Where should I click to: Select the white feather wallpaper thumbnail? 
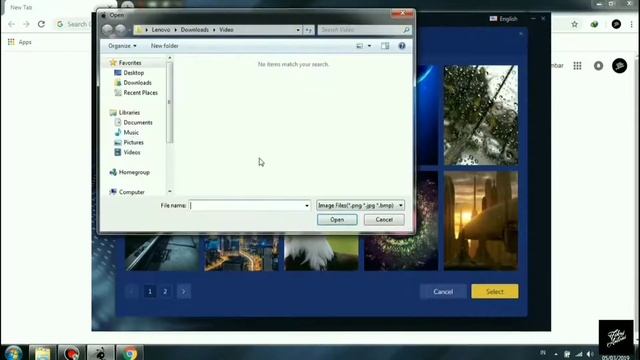point(322,253)
